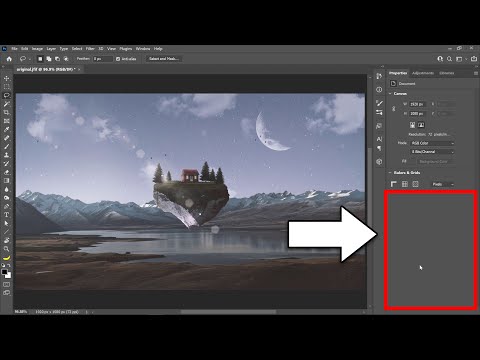Set canvas orientation to portrait
480x360 pixels.
pos(413,125)
